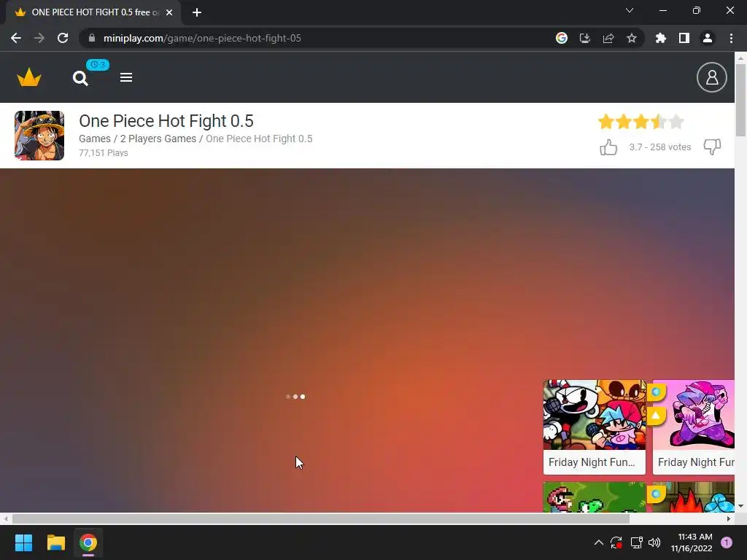Click the One Piece Hot Fight 0.5 breadcrumb
This screenshot has height=560, width=747.
pos(259,139)
